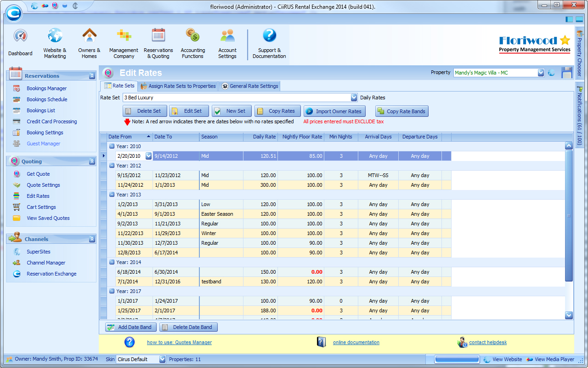Click the Add Date Band button
The height and width of the screenshot is (368, 588).
(x=131, y=327)
